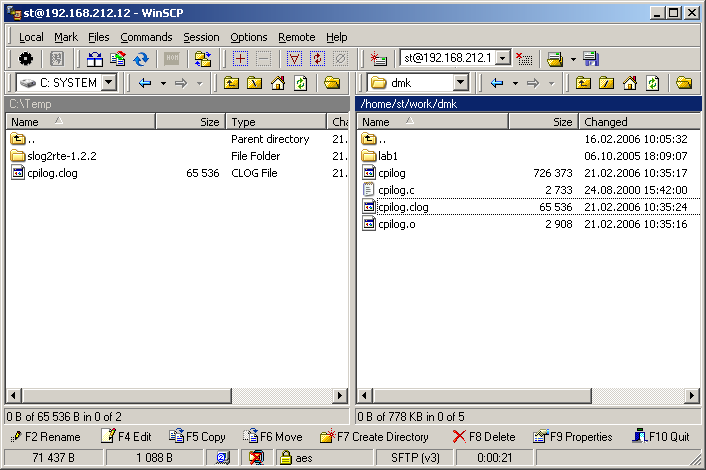Click Compare Directories toolbar icon
The image size is (706, 470).
(x=95, y=59)
